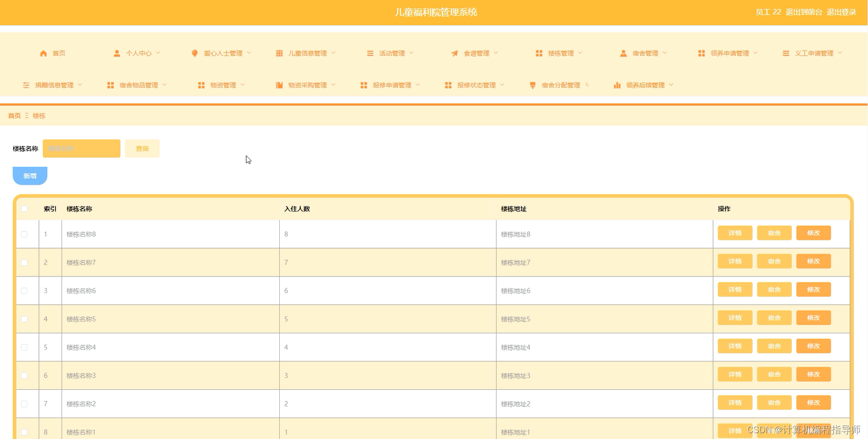Open the 报修申请管理 menu label

coord(392,85)
